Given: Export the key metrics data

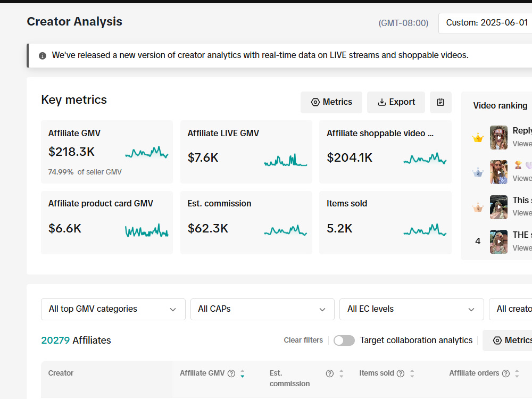Looking at the screenshot, I should 396,102.
